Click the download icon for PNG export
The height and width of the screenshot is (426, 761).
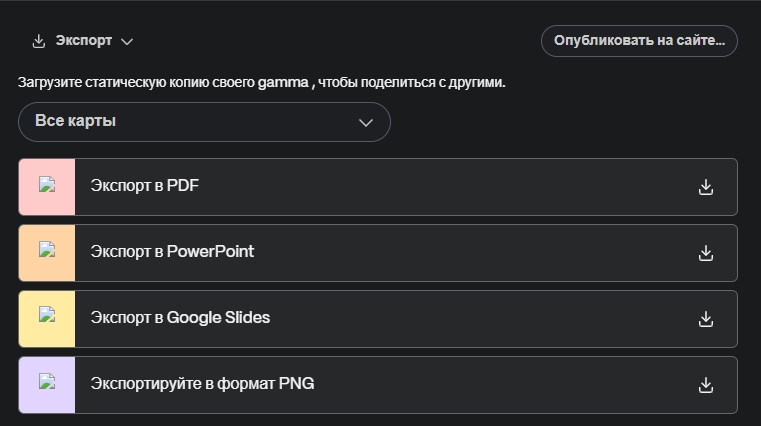705,385
